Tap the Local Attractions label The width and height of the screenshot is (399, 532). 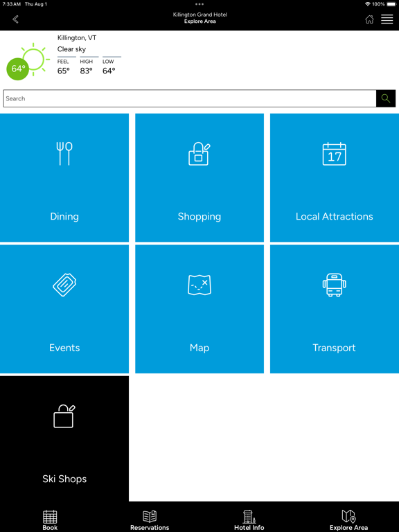coord(334,216)
